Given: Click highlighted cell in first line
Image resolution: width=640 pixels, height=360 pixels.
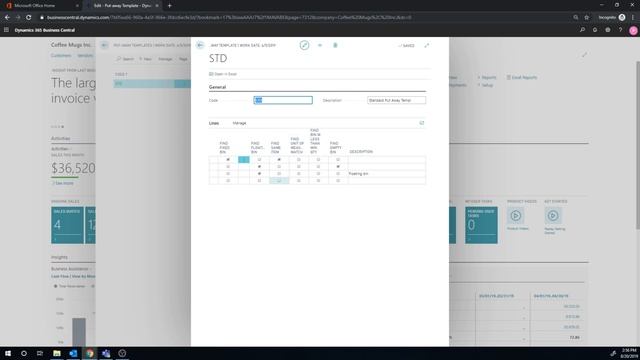Looking at the screenshot, I should point(244,160).
